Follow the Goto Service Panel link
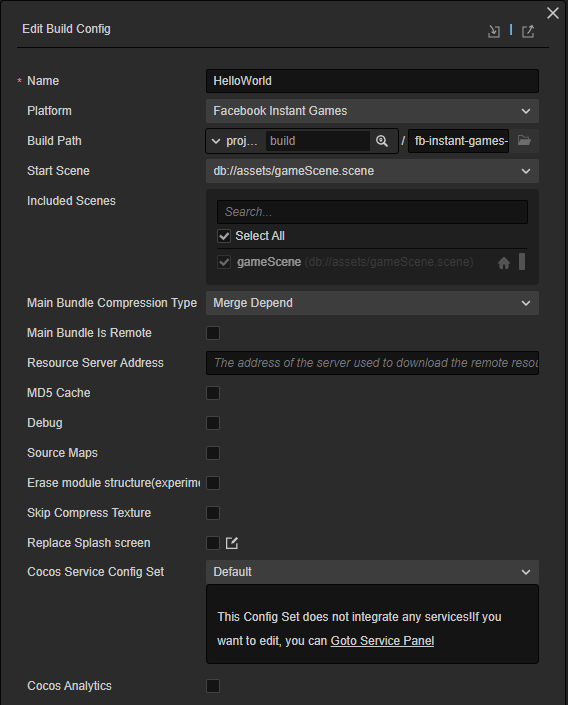This screenshot has width=568, height=705. click(382, 641)
